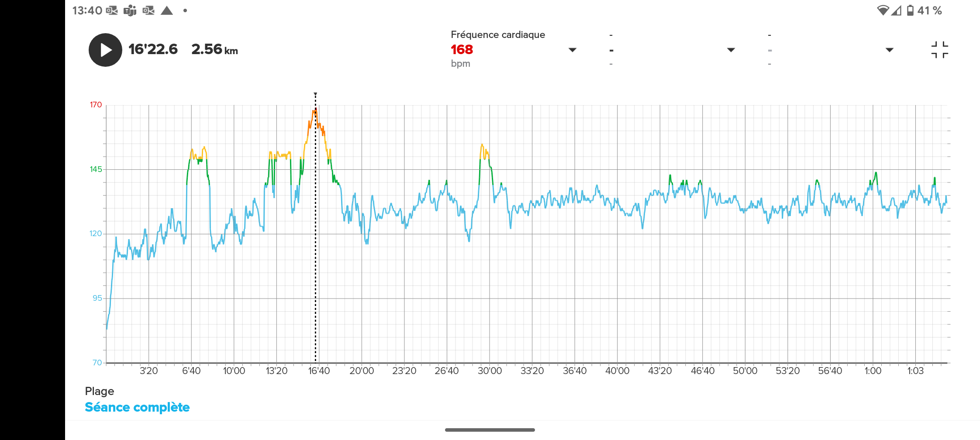Click the 10'00 time axis label

234,371
